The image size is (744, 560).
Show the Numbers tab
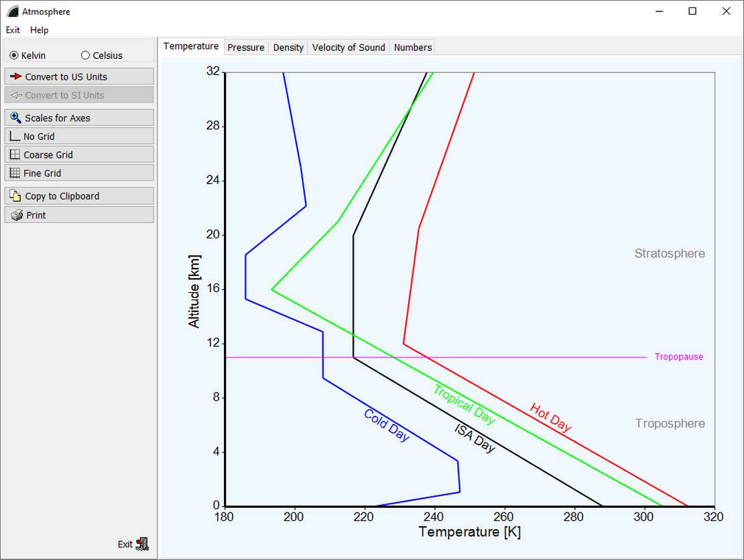[413, 48]
